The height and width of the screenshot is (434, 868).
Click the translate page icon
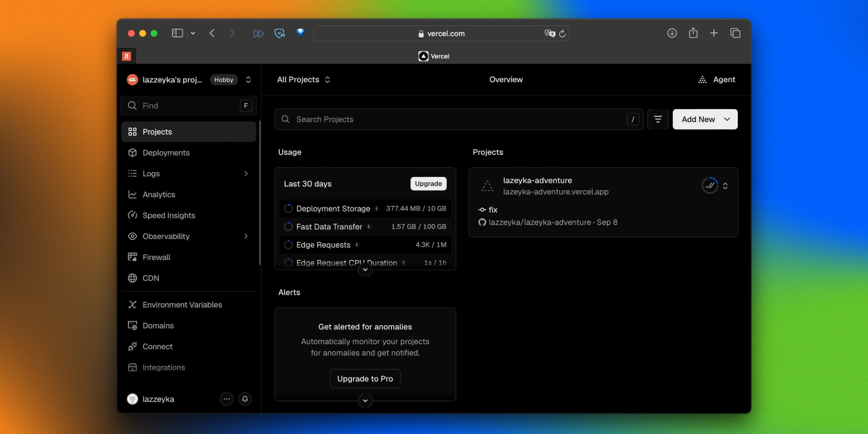(550, 33)
